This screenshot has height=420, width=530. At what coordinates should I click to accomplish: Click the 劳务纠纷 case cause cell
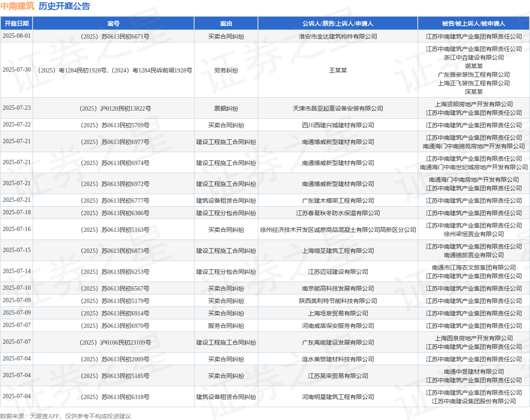point(226,70)
